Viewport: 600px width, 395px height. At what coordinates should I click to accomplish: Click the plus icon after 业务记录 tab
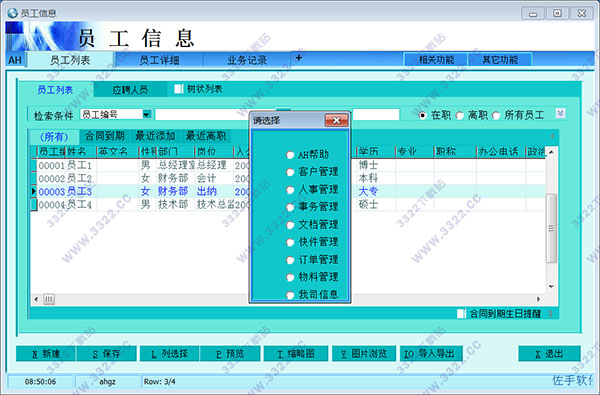pyautogui.click(x=299, y=58)
